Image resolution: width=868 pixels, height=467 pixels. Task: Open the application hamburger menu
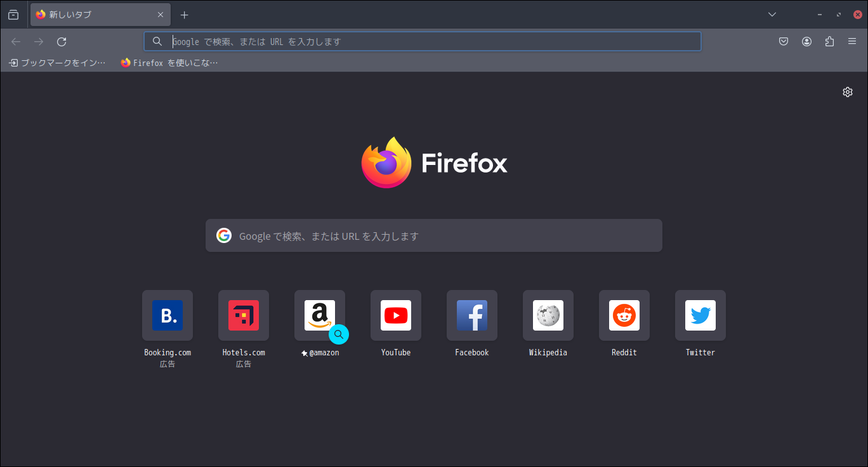pos(852,42)
